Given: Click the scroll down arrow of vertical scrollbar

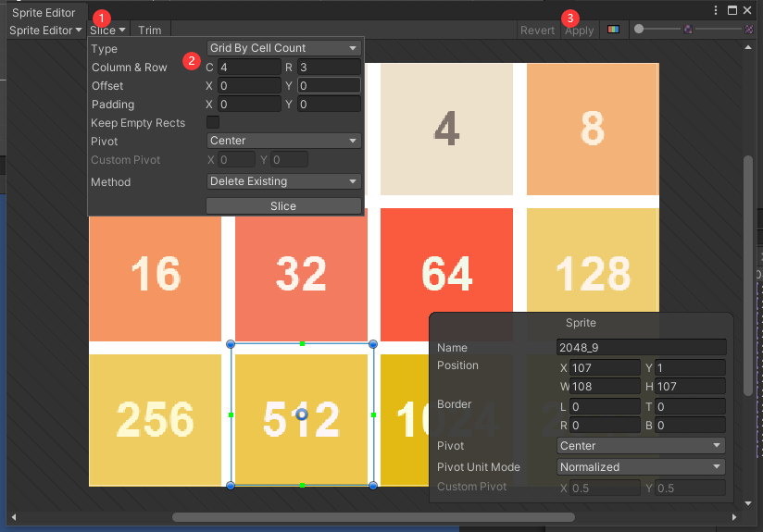Looking at the screenshot, I should [x=748, y=503].
